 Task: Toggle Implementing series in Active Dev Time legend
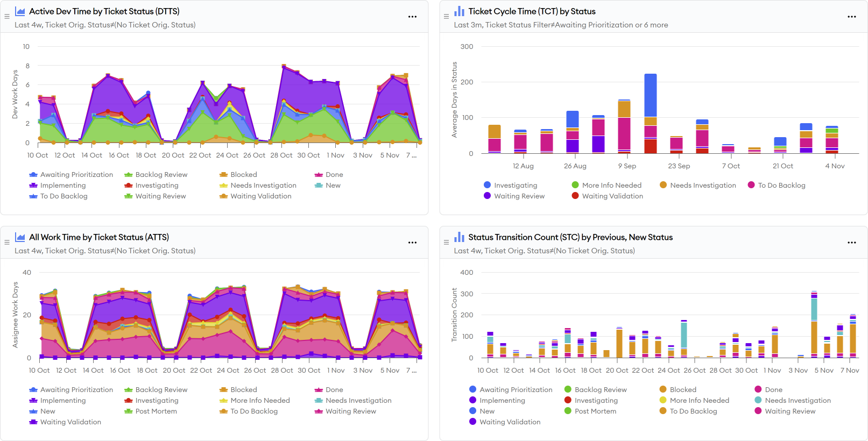(62, 186)
